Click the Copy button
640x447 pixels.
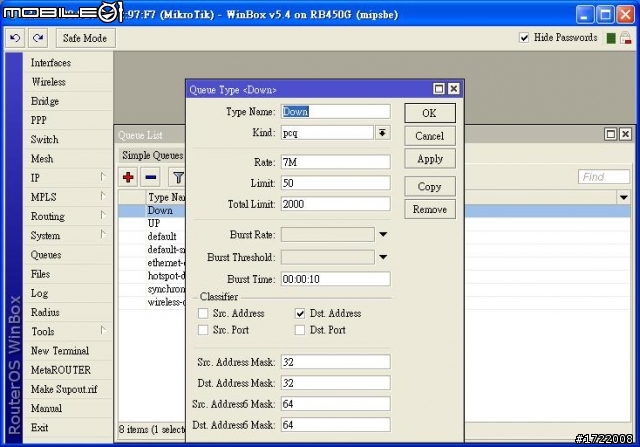tap(430, 187)
